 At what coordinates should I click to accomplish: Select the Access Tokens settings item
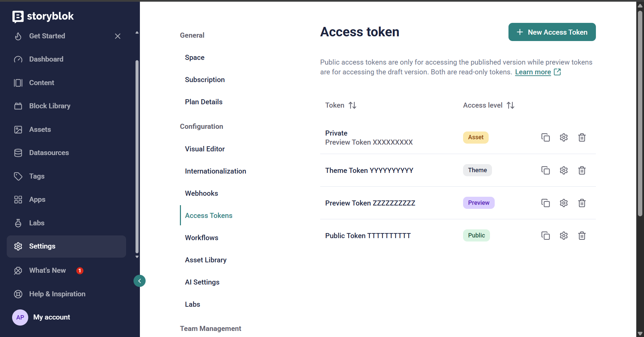(209, 216)
